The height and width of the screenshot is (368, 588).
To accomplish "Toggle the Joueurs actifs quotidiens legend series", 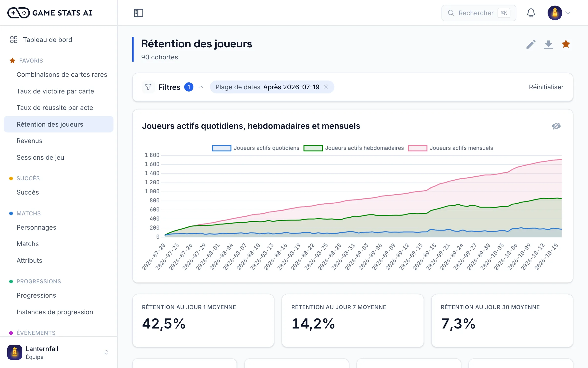I will (x=256, y=148).
